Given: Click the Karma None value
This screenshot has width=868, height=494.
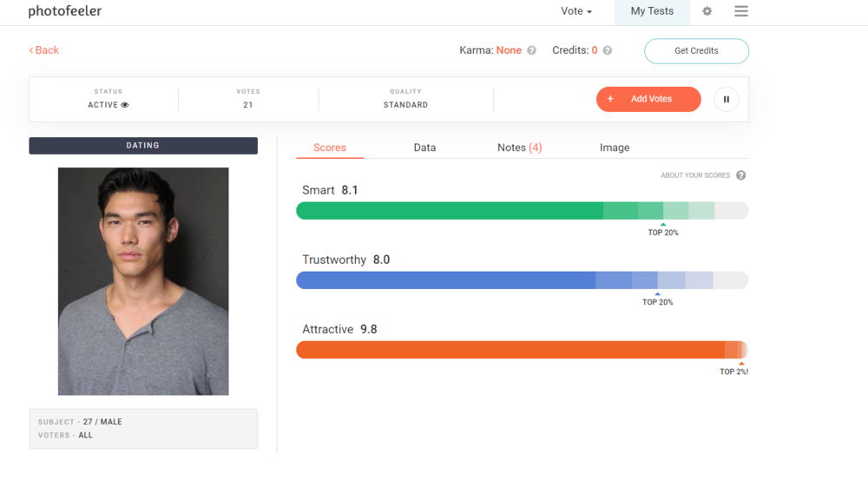Looking at the screenshot, I should point(509,50).
